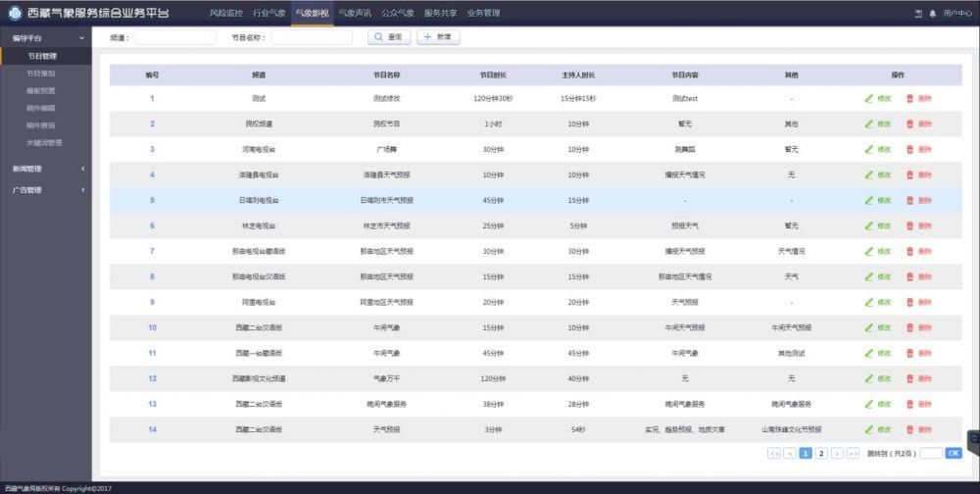The width and height of the screenshot is (980, 494).
Task: Click the red delete trash icon for row 3
Action: tap(909, 149)
